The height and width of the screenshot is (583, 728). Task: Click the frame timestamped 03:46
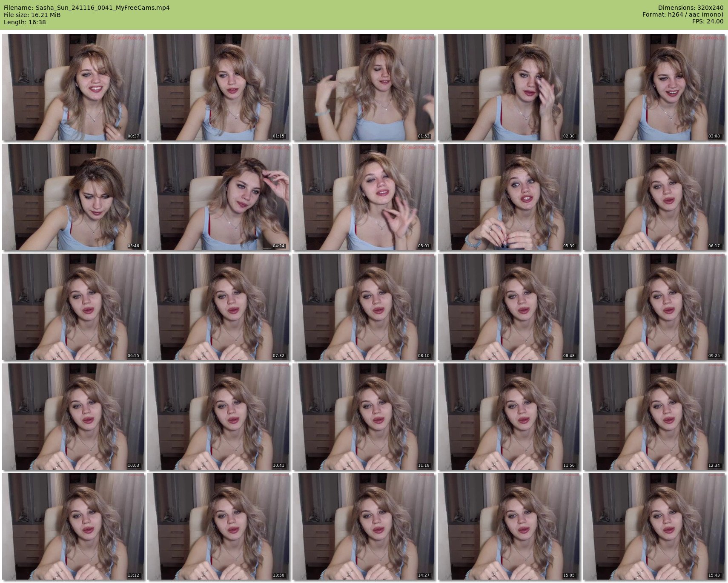pos(73,197)
